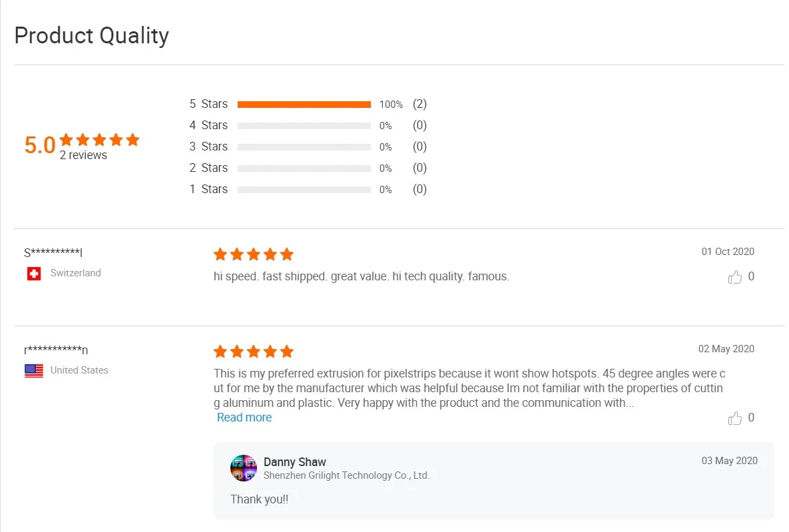Image resolution: width=789 pixels, height=532 pixels.
Task: Select the 3 Stars rating row
Action: pyautogui.click(x=208, y=146)
